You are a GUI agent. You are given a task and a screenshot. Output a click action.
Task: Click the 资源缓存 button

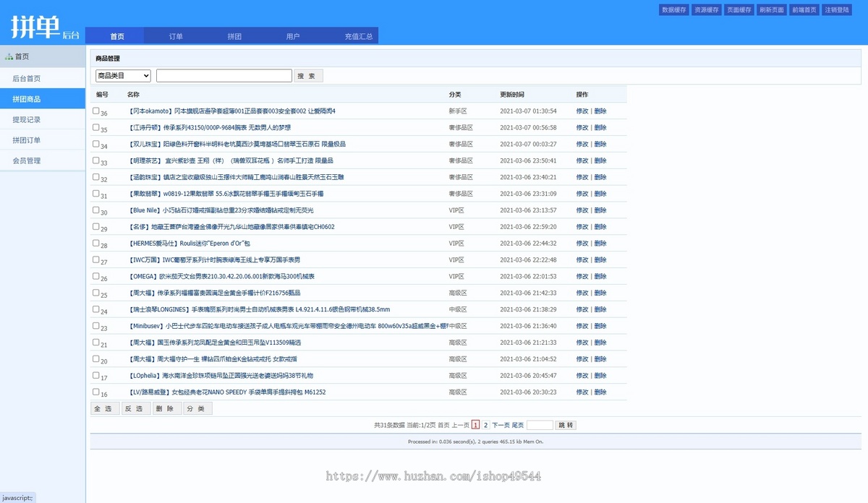[x=707, y=10]
